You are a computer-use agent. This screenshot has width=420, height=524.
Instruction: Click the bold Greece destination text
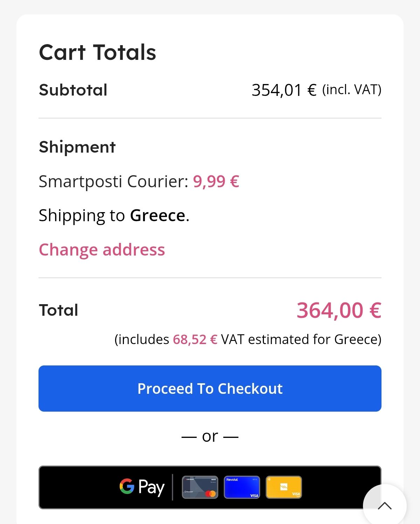pyautogui.click(x=157, y=215)
